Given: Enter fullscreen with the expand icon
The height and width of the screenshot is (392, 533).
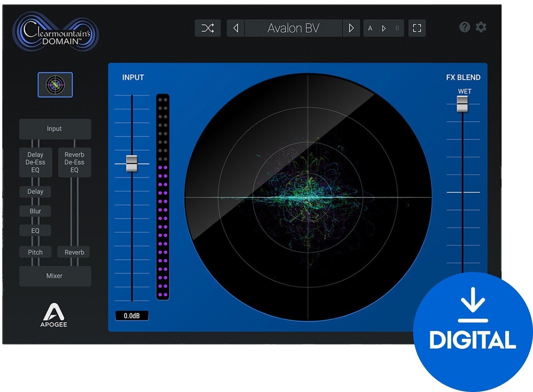Looking at the screenshot, I should (417, 28).
